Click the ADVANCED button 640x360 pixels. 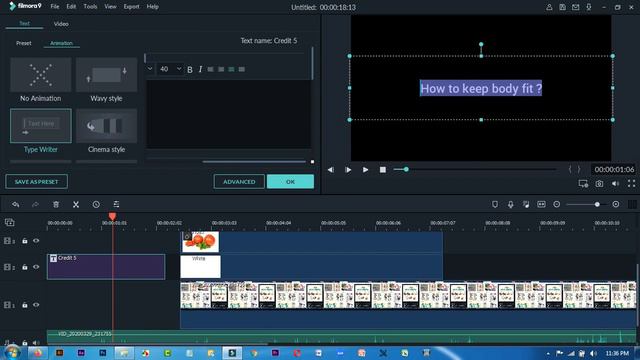[239, 182]
